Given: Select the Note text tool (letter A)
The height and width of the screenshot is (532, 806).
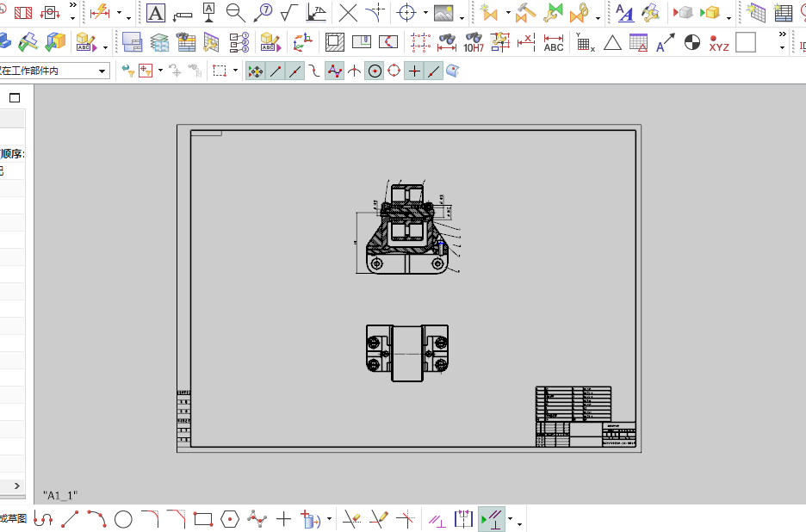Looking at the screenshot, I should [156, 13].
